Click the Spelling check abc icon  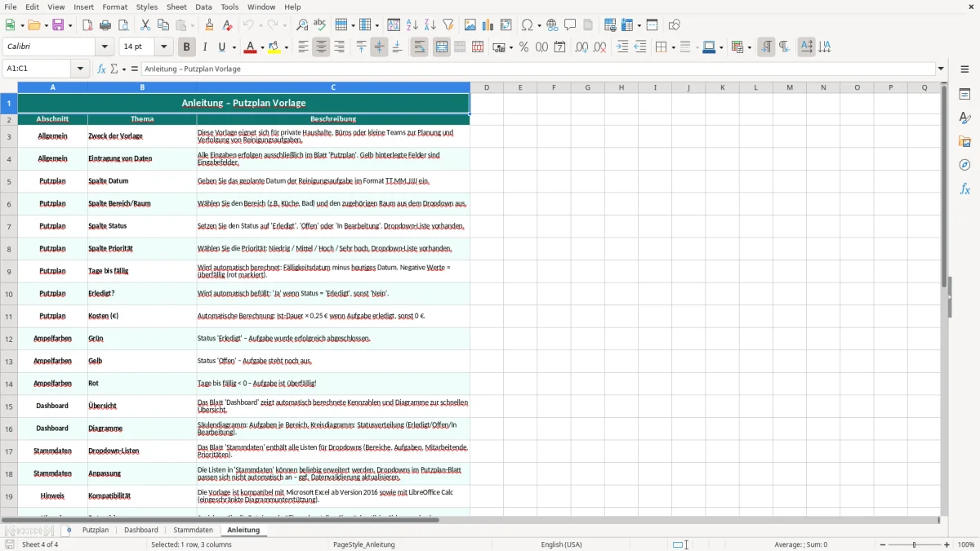coord(319,25)
